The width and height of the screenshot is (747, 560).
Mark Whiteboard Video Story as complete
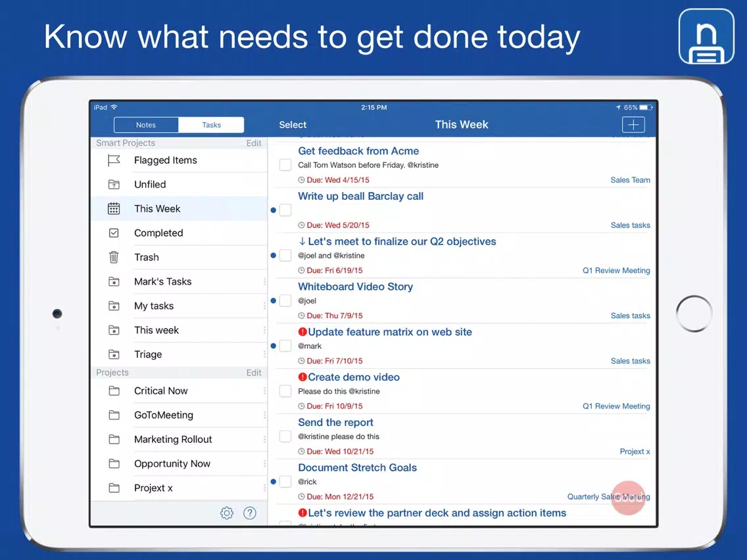[x=285, y=301]
